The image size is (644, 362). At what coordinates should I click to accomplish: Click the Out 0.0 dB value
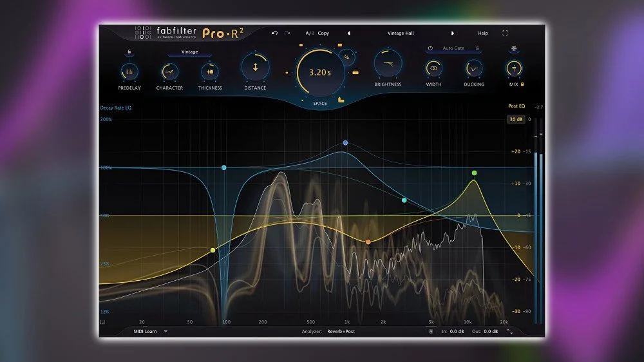(x=491, y=331)
